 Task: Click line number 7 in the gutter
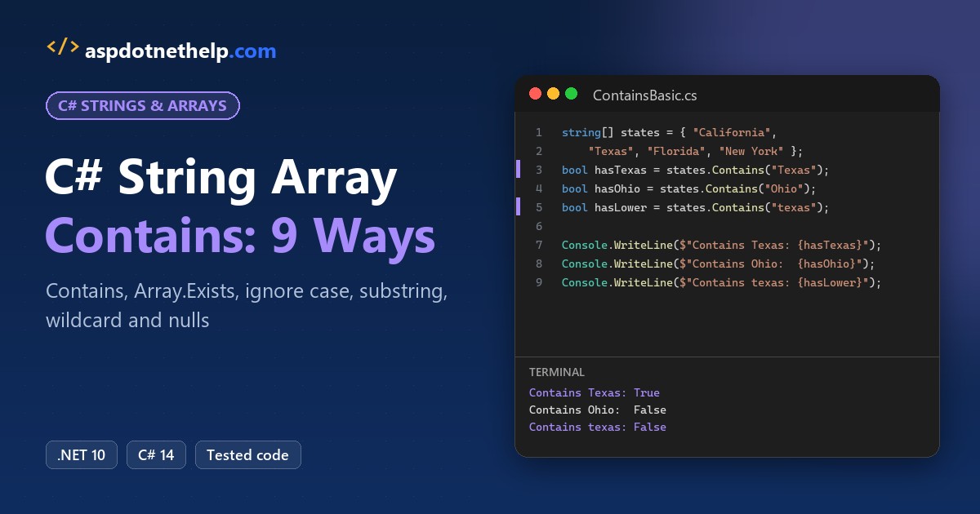click(x=538, y=245)
